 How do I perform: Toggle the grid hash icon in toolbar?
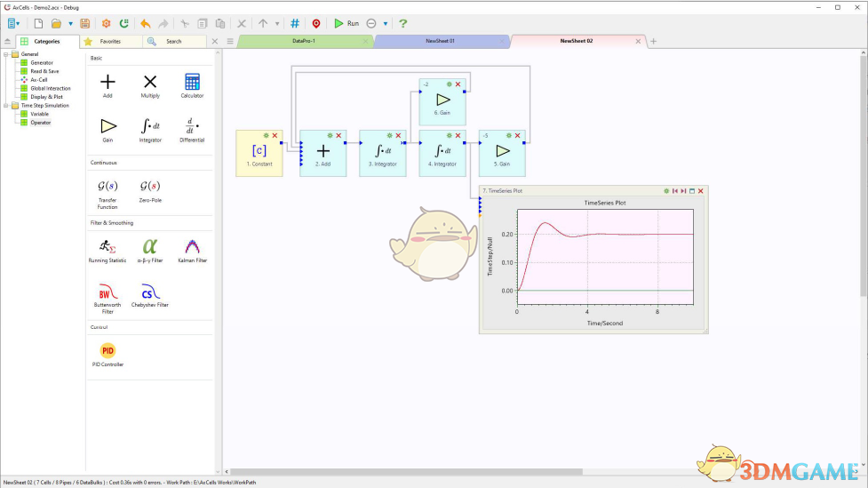295,23
